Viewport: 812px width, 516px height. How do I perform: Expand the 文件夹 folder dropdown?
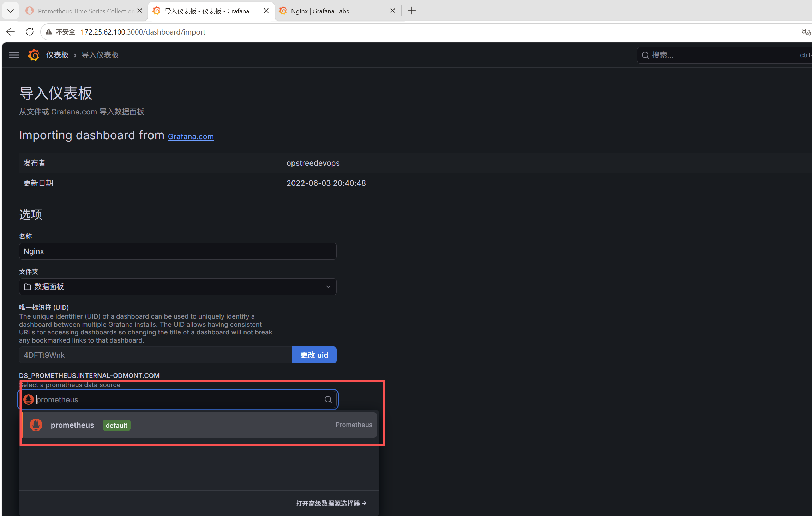(x=178, y=287)
